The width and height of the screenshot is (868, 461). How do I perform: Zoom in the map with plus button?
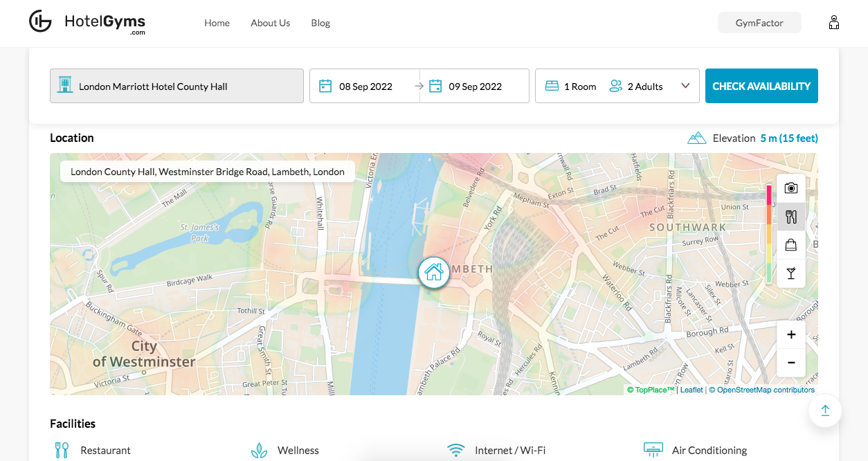point(791,335)
